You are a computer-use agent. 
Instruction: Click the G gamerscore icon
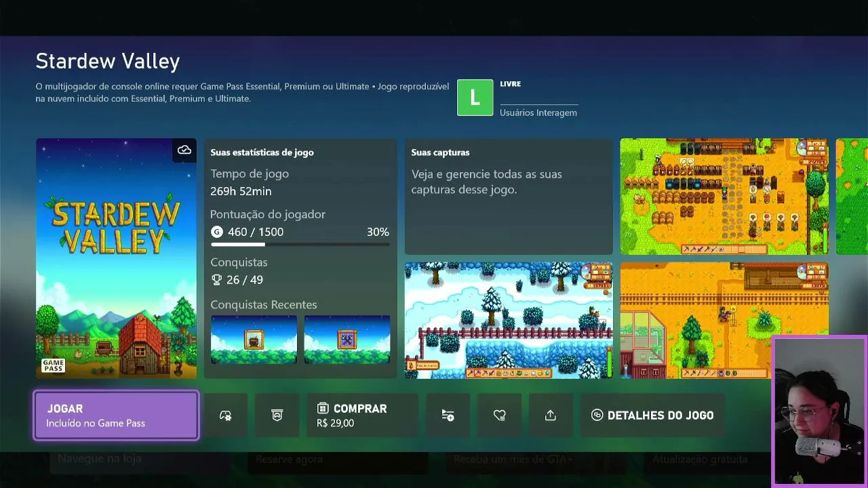(x=217, y=232)
